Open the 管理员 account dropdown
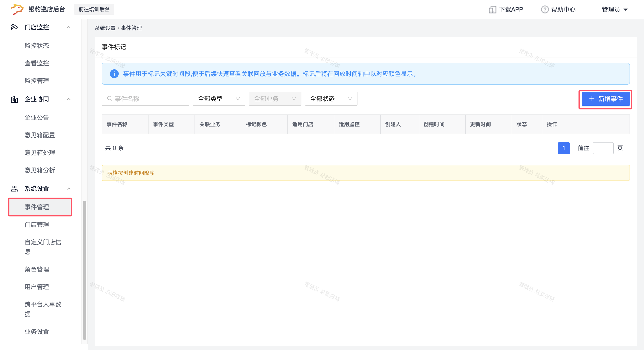 click(x=615, y=9)
